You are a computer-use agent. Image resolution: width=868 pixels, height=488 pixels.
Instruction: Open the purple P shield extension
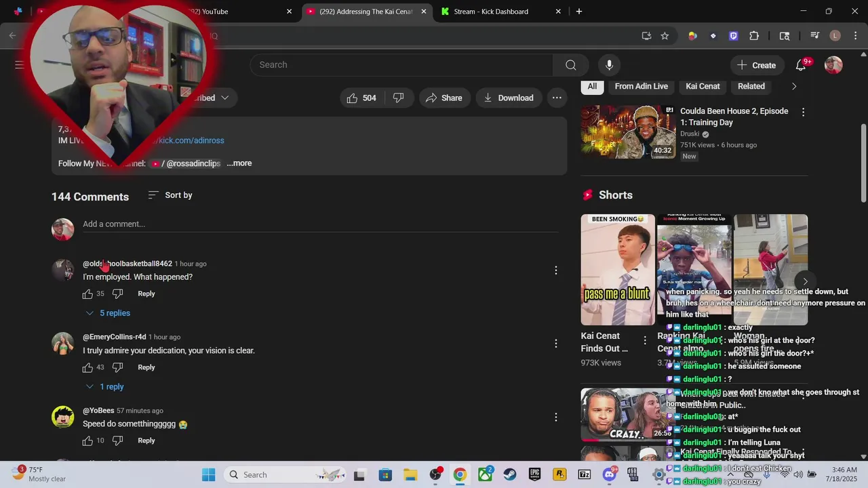point(733,36)
